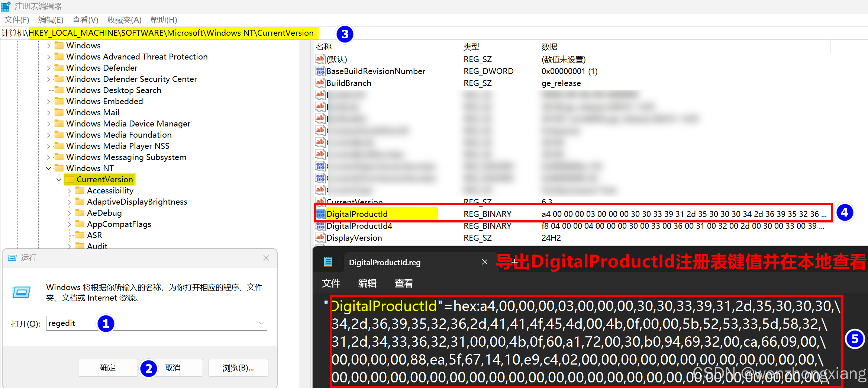This screenshot has height=388, width=868.
Task: Select the binary icon beside DigitalProductId
Action: pyautogui.click(x=320, y=214)
